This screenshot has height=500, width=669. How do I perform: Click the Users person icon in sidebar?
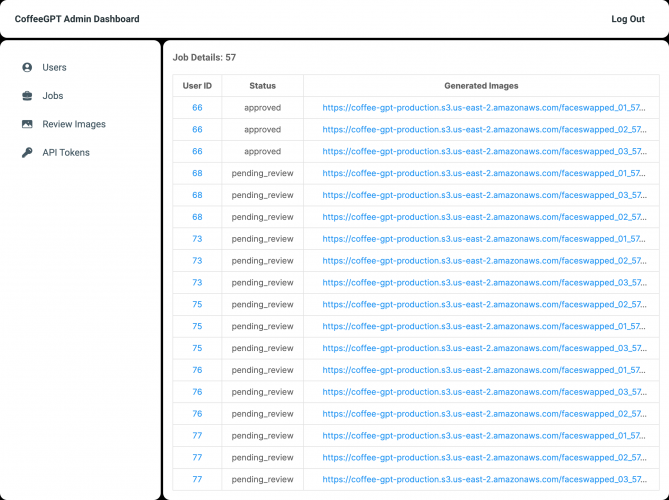[27, 68]
